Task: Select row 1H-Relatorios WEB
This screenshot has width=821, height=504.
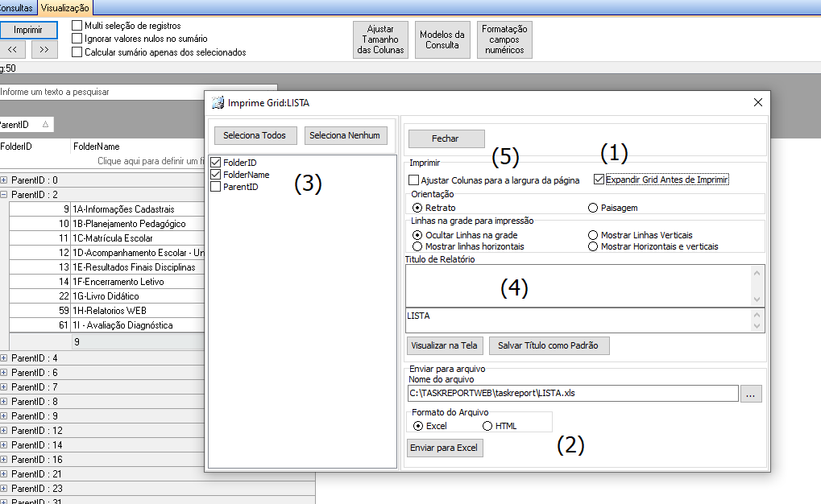Action: tap(107, 310)
